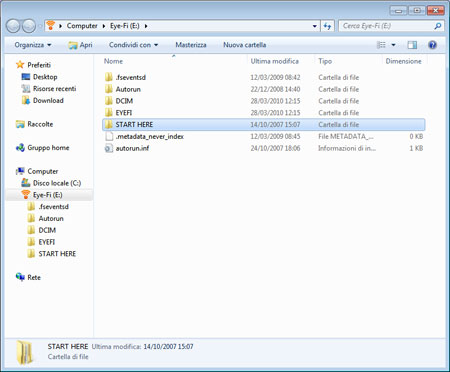Click the search magnifier icon
The height and width of the screenshot is (372, 450).
pos(438,26)
